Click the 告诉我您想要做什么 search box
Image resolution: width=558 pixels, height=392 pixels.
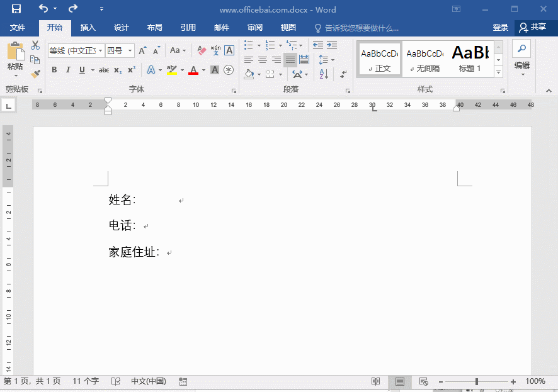(x=357, y=28)
